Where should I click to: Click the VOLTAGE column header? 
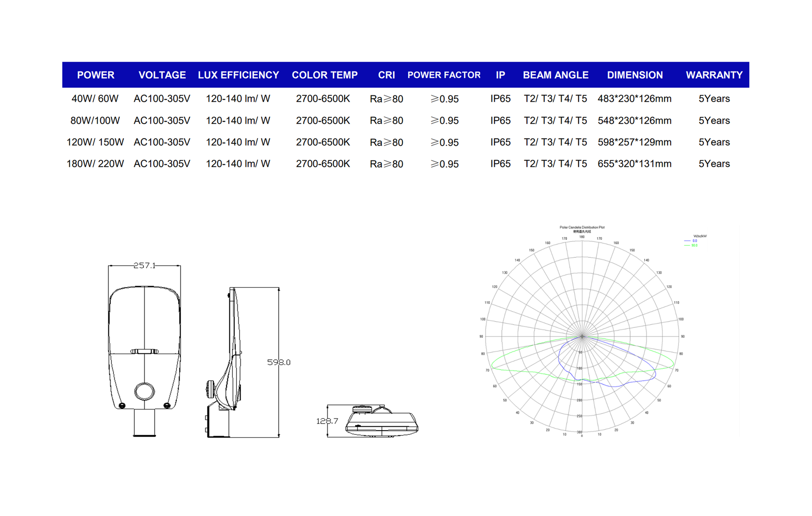(x=162, y=75)
